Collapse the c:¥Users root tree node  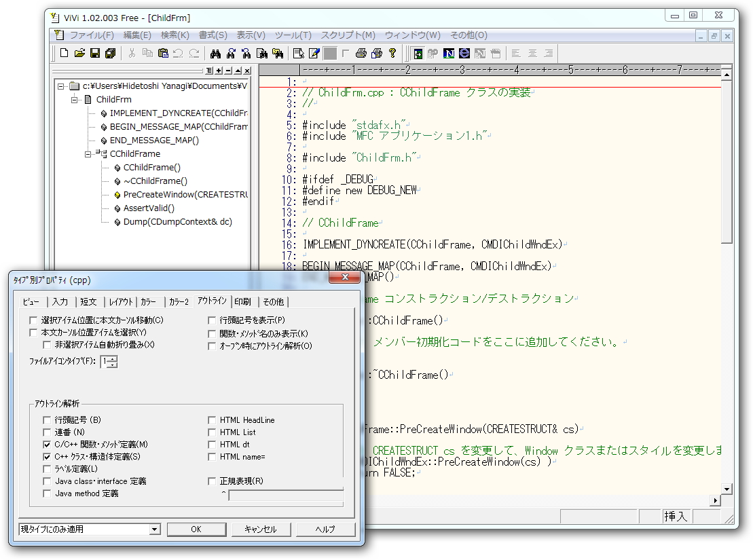coord(60,86)
